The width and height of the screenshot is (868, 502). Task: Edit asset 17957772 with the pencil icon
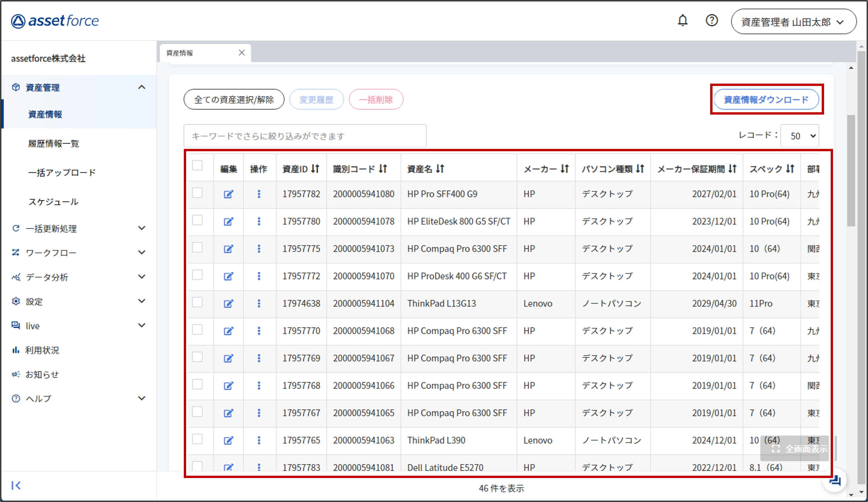228,276
